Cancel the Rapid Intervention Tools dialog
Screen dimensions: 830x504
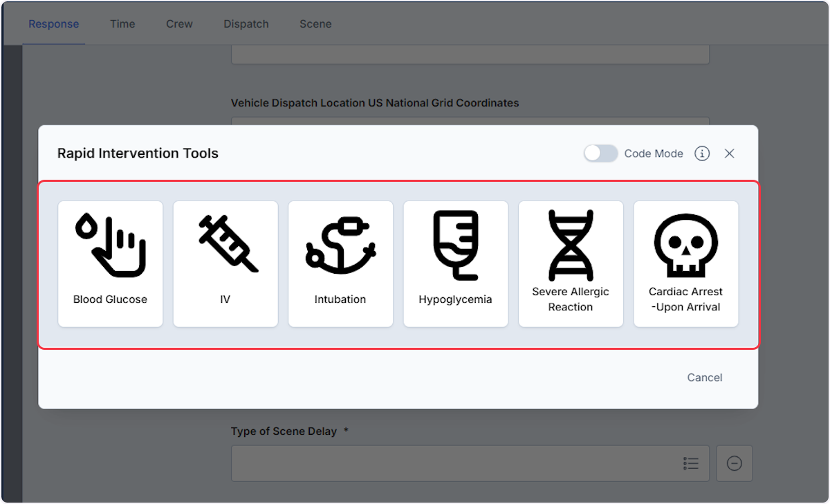coord(705,377)
